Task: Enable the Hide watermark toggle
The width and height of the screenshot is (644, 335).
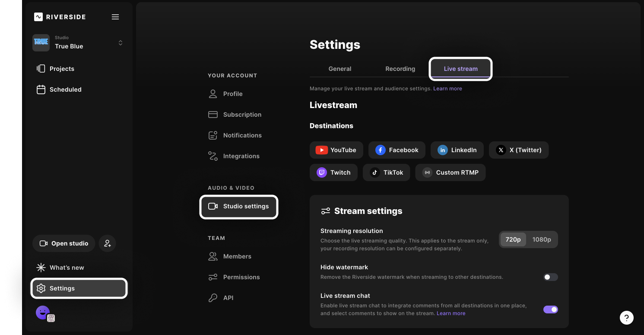Action: coord(550,277)
